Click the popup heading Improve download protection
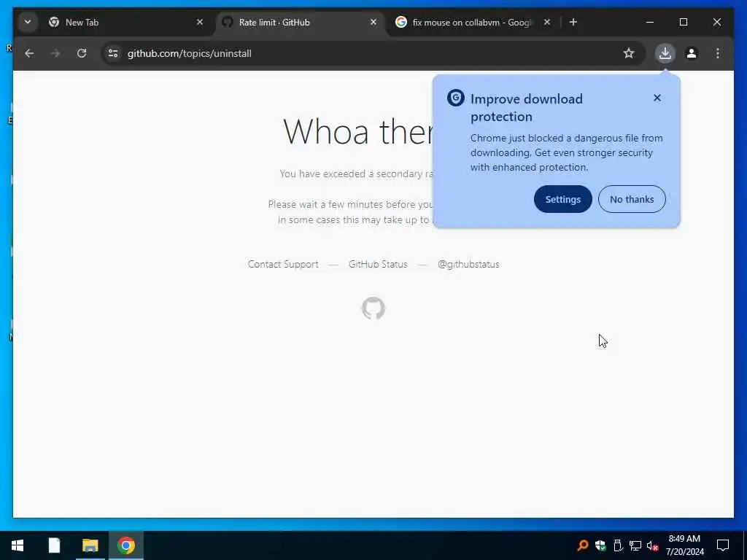 coord(527,108)
